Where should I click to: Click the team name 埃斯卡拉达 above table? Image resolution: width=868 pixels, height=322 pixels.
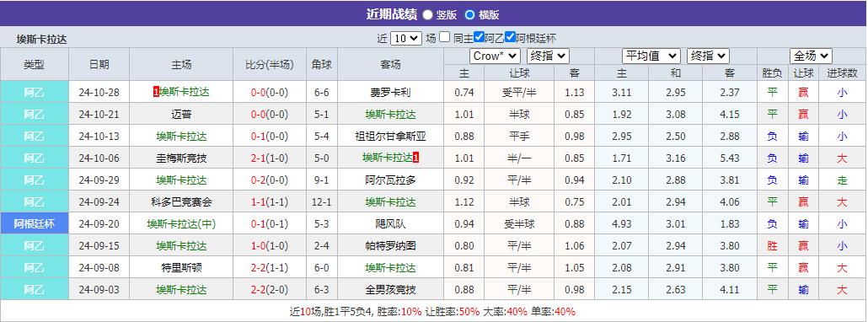coord(42,40)
